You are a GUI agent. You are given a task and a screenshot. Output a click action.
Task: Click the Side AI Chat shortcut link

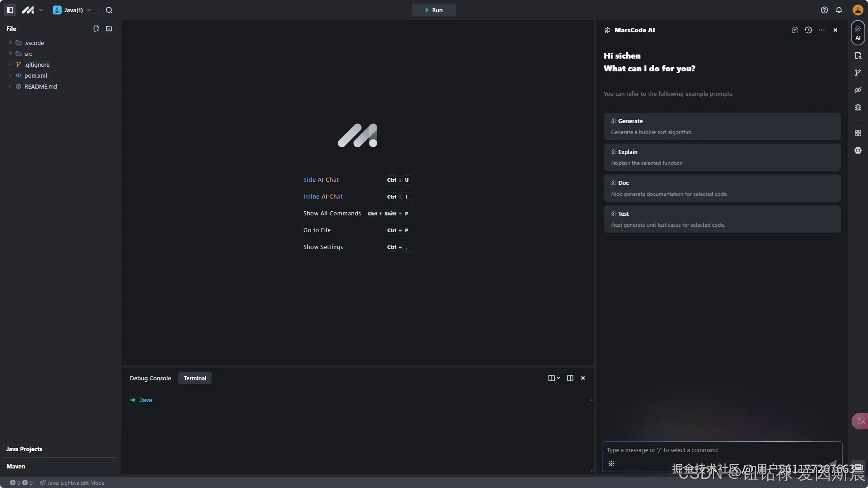click(x=321, y=180)
